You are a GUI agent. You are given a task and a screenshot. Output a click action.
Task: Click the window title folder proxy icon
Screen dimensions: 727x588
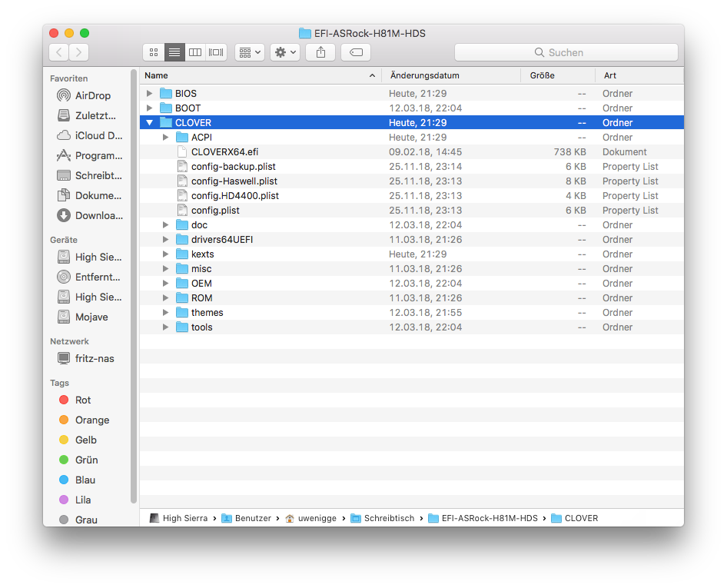click(304, 33)
